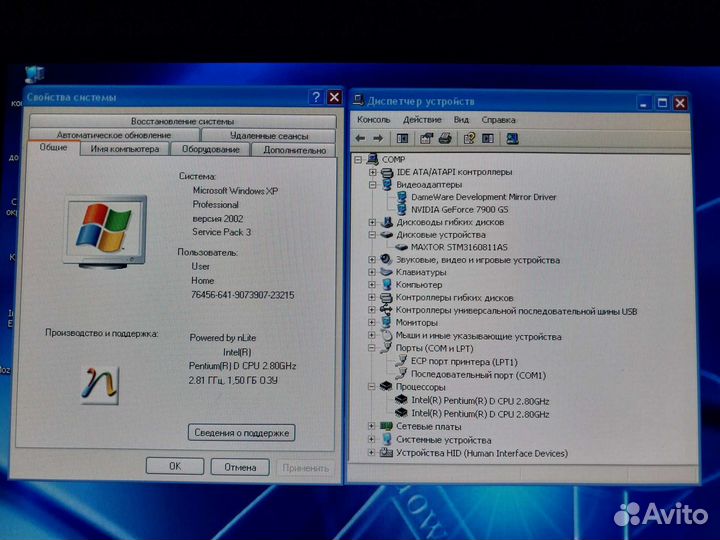Image resolution: width=720 pixels, height=540 pixels.
Task: Click the MAXTOR disk drive icon
Action: point(401,247)
